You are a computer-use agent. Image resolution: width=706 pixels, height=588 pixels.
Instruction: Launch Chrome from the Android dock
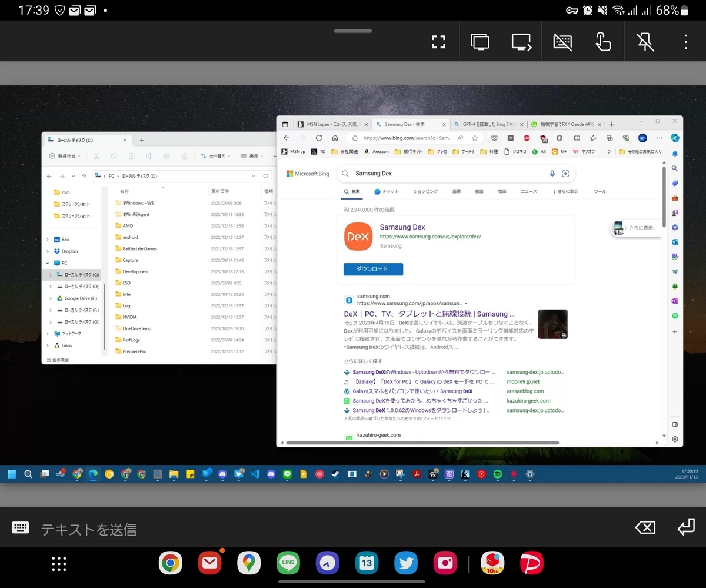170,563
